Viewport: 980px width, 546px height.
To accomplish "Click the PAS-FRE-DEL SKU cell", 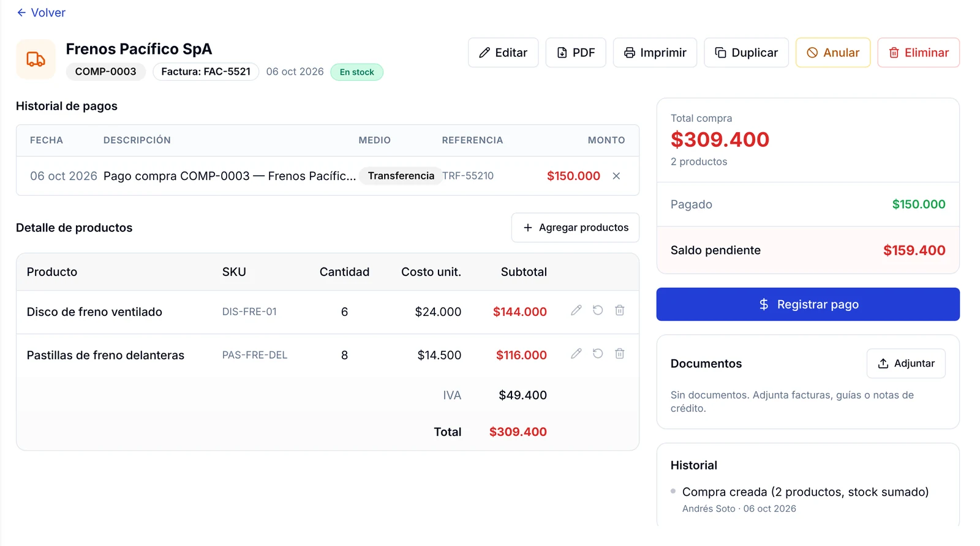I will click(x=255, y=356).
